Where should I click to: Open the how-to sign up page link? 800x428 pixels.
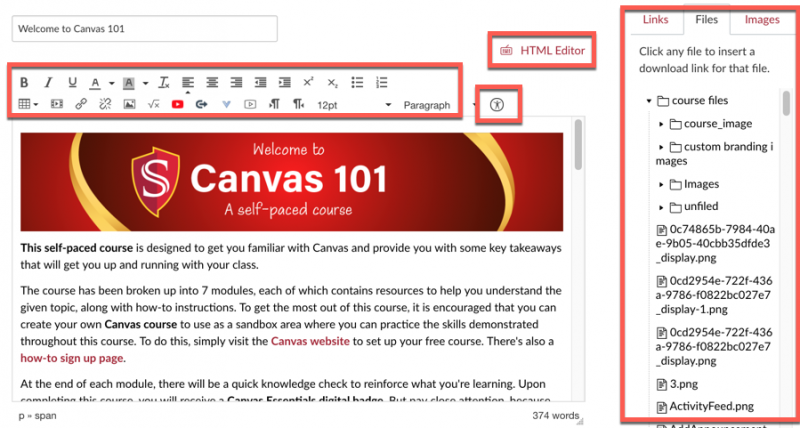pyautogui.click(x=72, y=358)
